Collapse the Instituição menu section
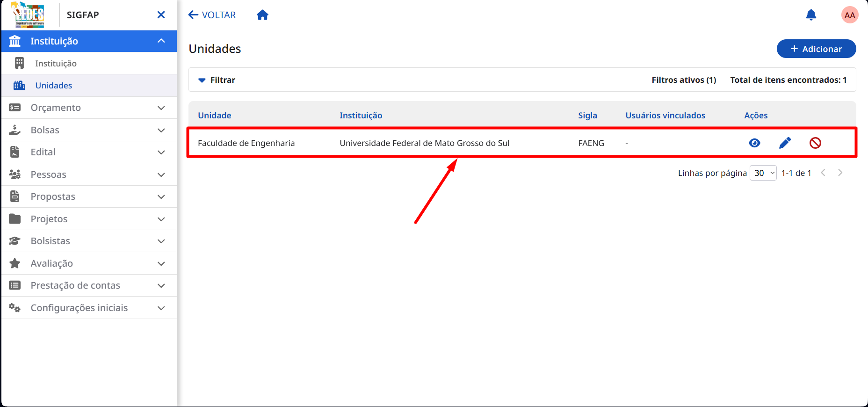 [x=161, y=41]
